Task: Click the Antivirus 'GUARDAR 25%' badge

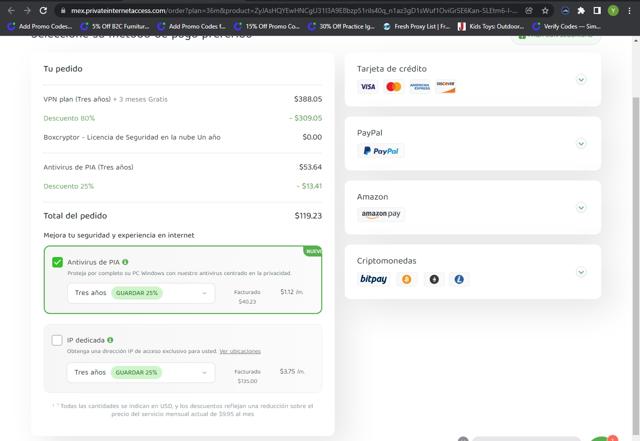Action: (137, 293)
